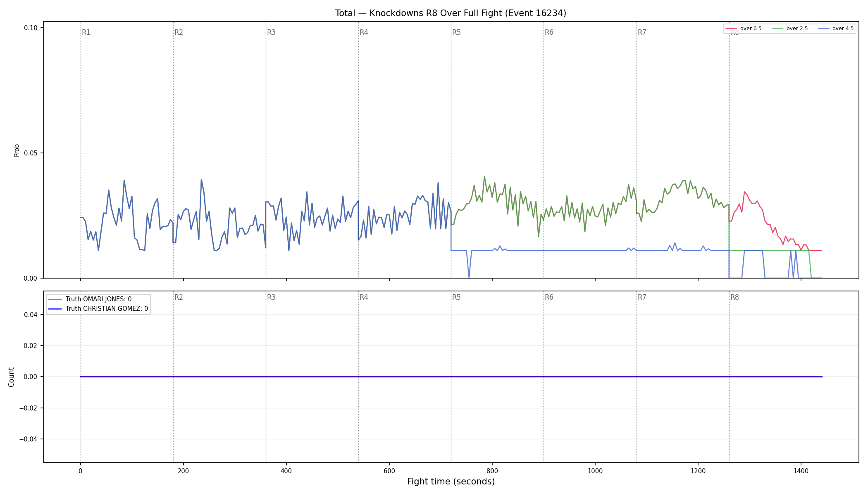
Task: Click the 'Count' y-axis label
Action: [11, 377]
